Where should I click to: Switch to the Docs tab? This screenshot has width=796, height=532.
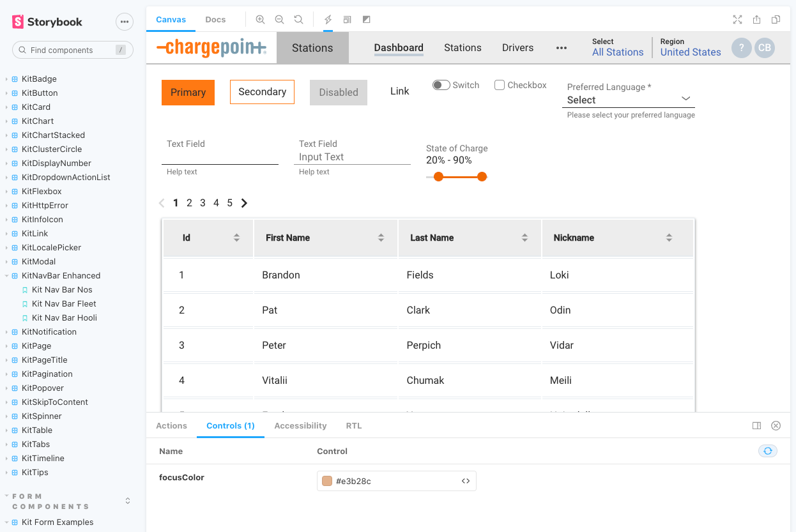(x=215, y=19)
